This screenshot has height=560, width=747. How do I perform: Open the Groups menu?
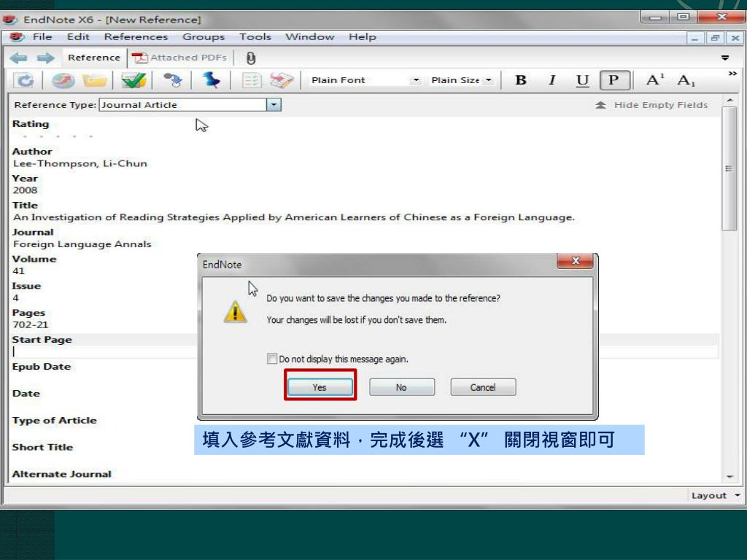(x=204, y=36)
